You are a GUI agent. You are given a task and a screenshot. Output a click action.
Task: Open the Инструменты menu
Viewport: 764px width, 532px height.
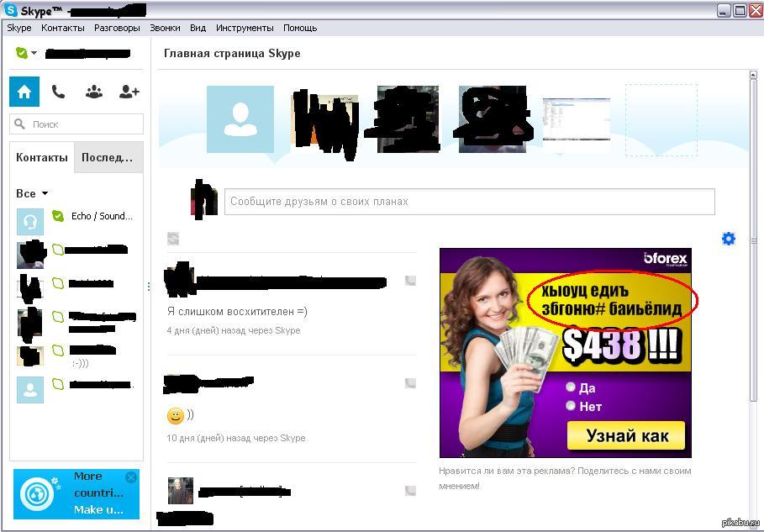click(x=245, y=28)
